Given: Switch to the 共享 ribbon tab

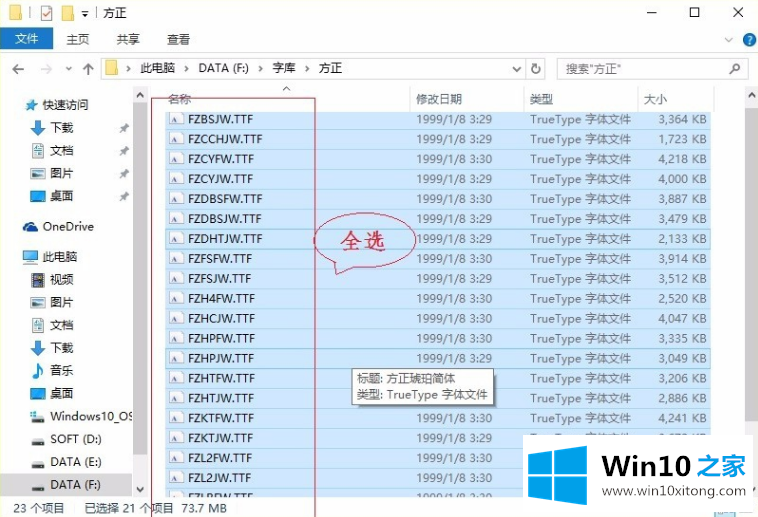Looking at the screenshot, I should [x=128, y=39].
